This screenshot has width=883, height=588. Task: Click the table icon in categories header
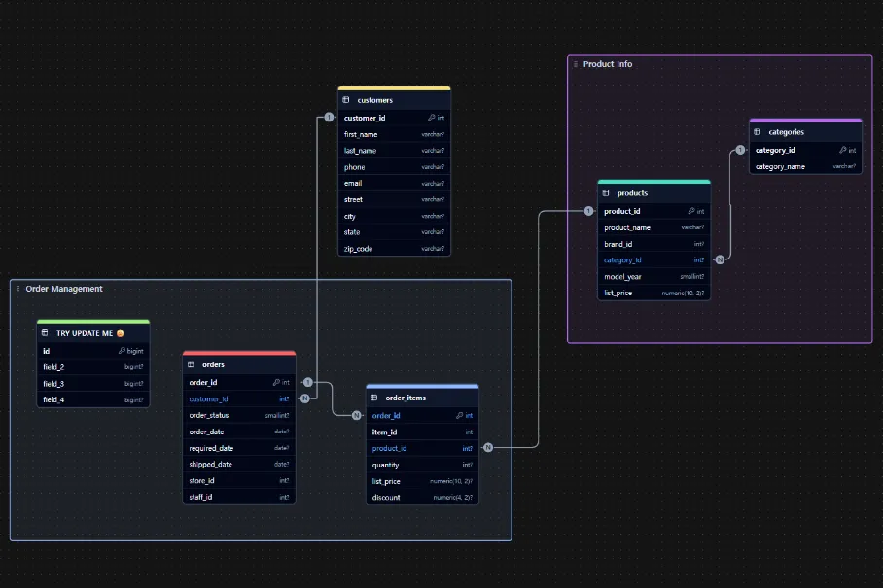coord(758,132)
